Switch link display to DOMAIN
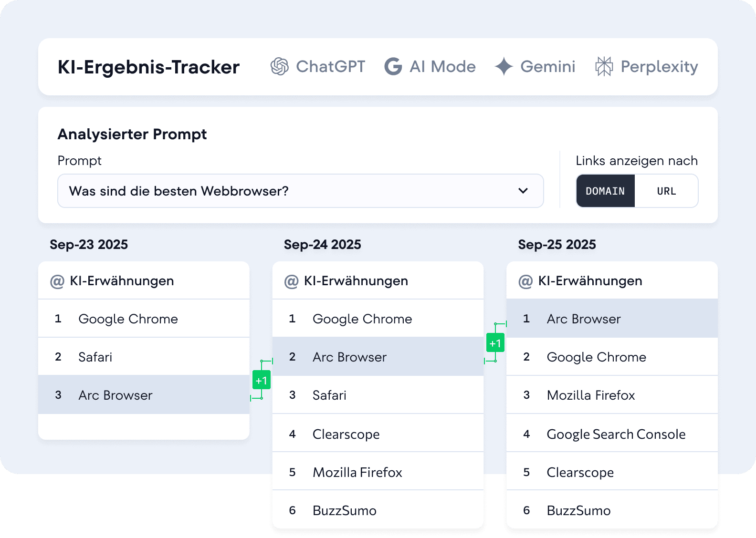 point(605,191)
